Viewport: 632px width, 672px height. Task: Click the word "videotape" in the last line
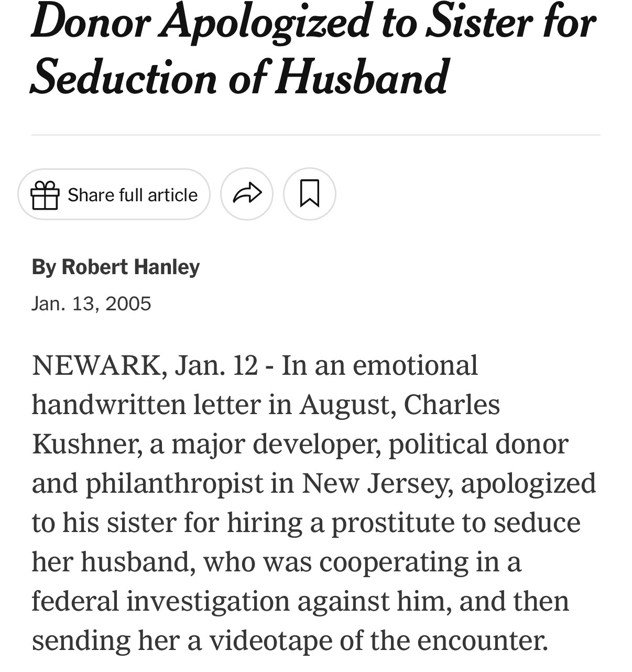271,640
